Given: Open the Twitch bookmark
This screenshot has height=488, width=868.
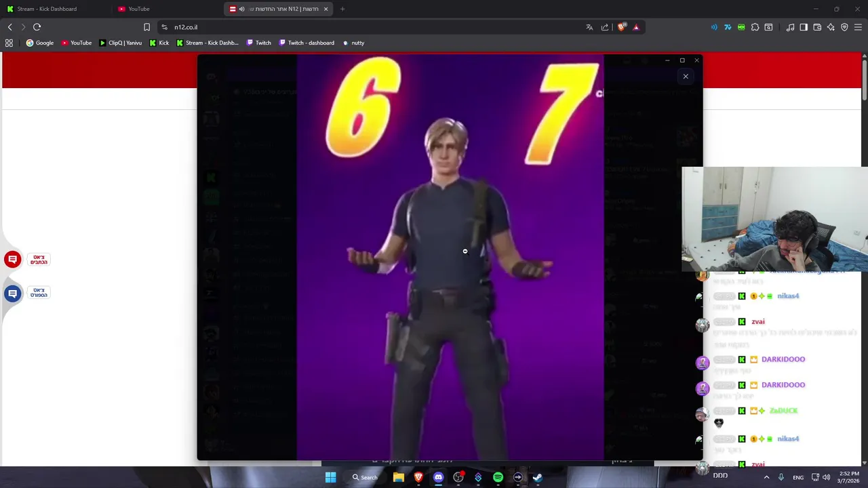Looking at the screenshot, I should click(258, 43).
